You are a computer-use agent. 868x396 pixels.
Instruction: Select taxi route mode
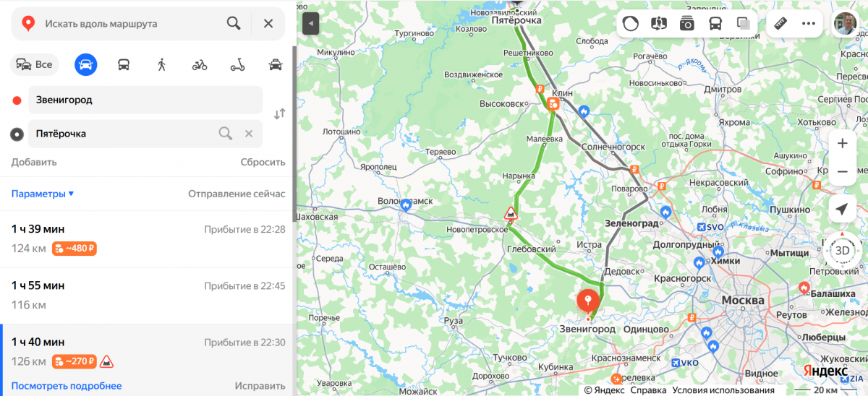[x=275, y=64]
